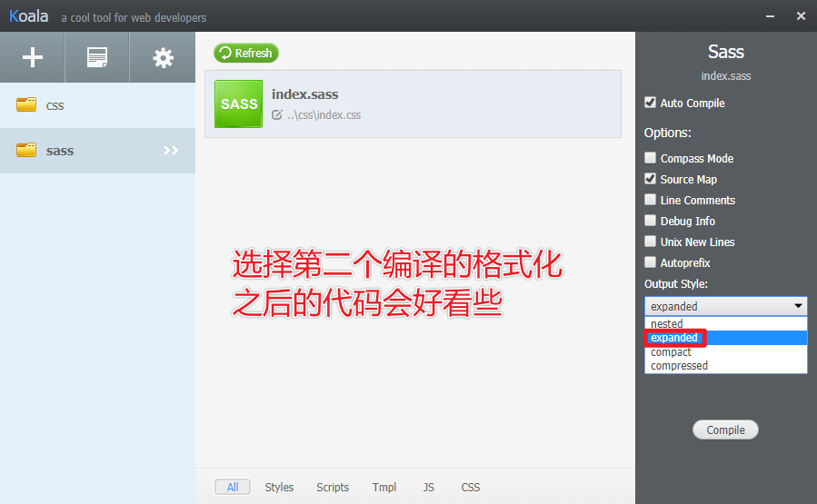Minimize the Koala window
Viewport: 817px width, 504px height.
pyautogui.click(x=770, y=16)
